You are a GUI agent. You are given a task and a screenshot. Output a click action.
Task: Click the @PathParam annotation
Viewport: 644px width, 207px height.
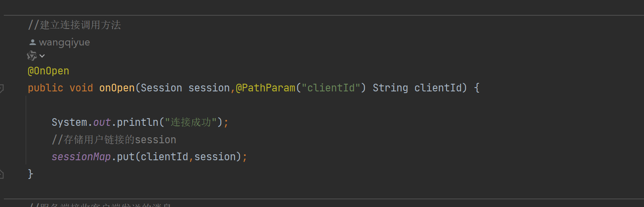(x=265, y=88)
